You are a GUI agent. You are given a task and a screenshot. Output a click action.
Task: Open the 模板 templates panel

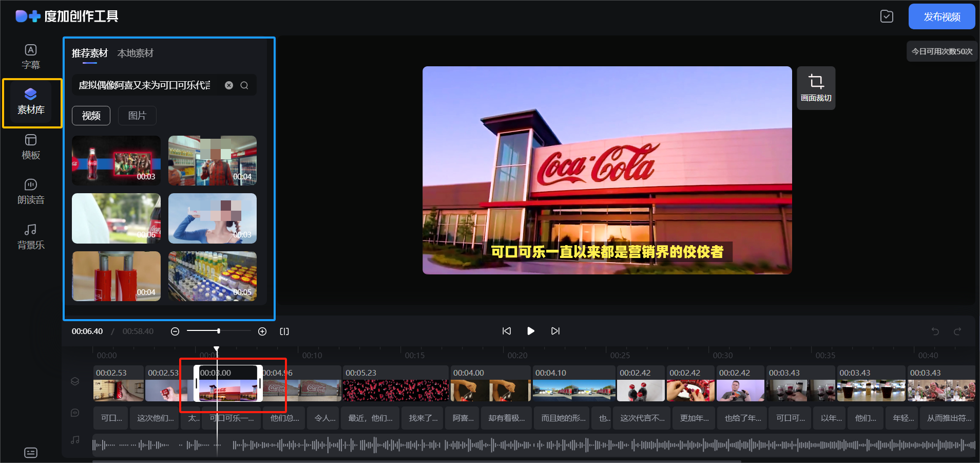(31, 147)
